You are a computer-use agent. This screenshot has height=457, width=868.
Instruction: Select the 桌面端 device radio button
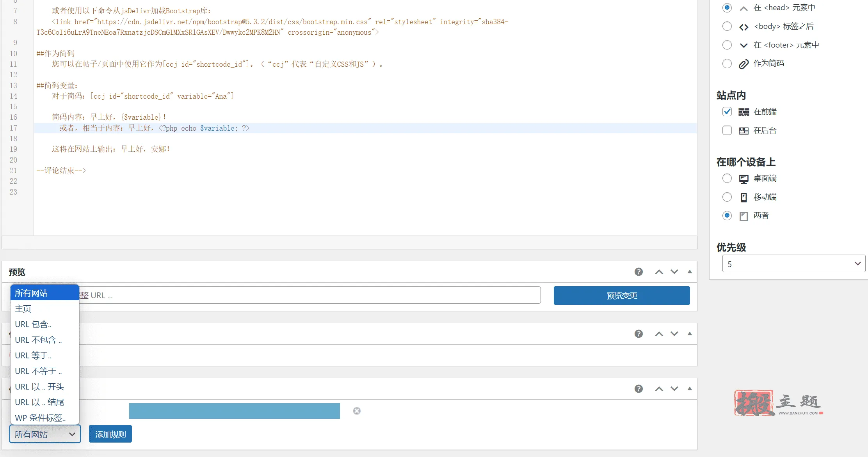coord(727,178)
